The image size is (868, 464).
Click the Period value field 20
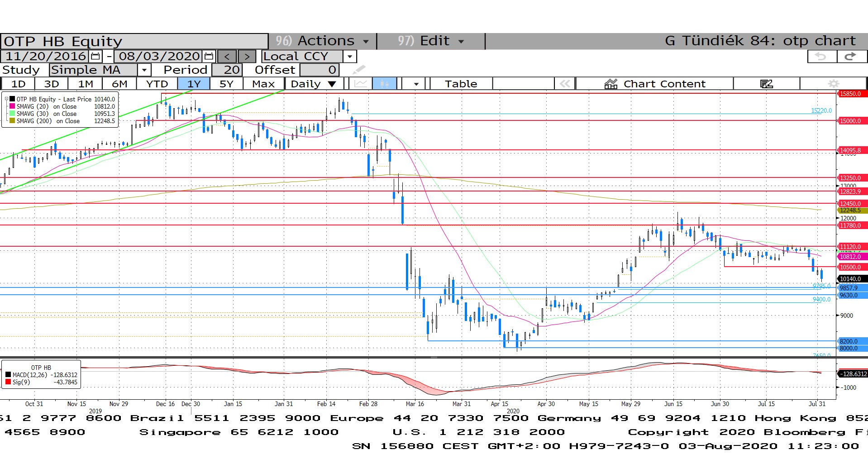tap(227, 70)
